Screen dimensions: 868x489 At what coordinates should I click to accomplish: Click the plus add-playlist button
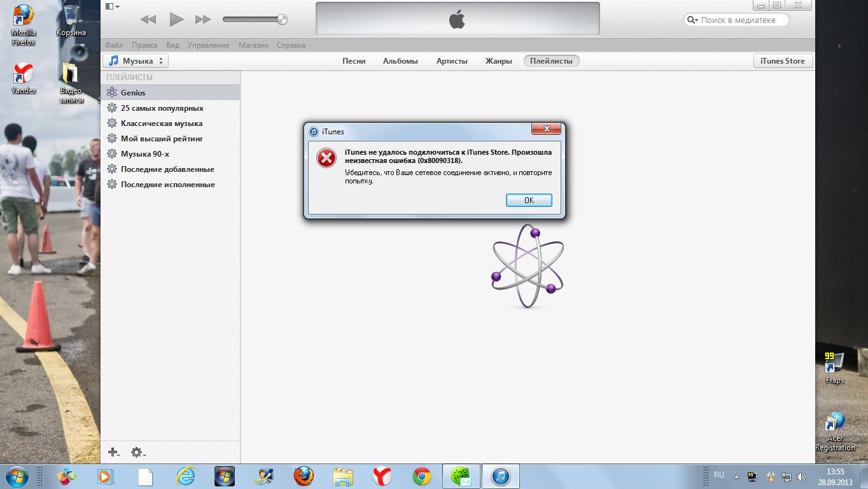coord(114,453)
